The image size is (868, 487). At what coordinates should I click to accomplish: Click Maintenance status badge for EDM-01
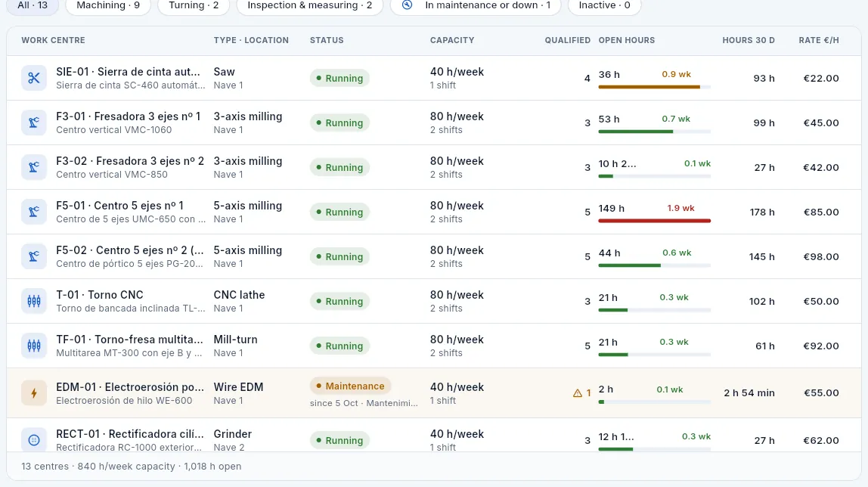(350, 386)
